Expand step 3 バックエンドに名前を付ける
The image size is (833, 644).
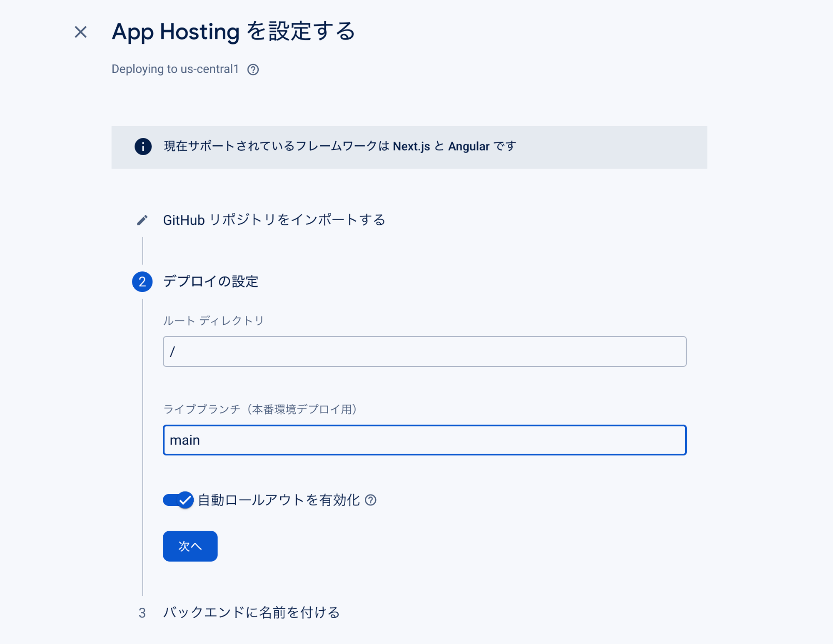[x=252, y=612]
